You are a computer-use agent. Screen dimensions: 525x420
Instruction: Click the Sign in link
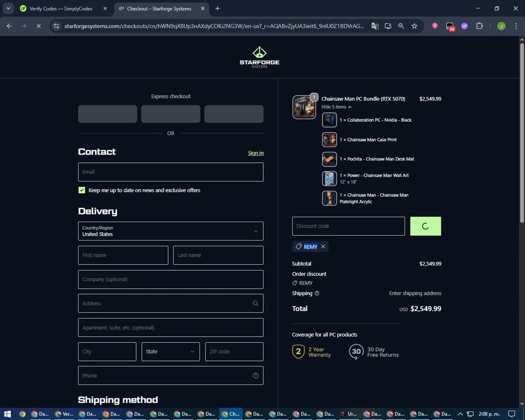(x=256, y=153)
